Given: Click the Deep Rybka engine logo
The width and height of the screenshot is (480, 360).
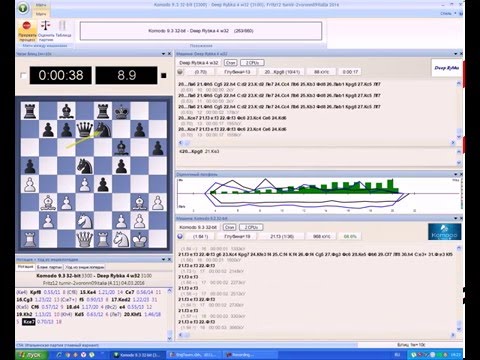Looking at the screenshot, I should (446, 68).
